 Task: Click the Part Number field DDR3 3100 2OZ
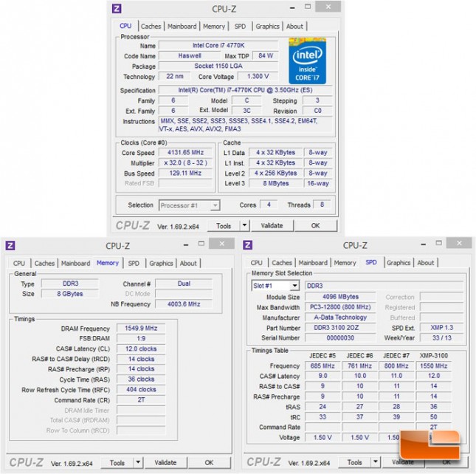coord(340,328)
